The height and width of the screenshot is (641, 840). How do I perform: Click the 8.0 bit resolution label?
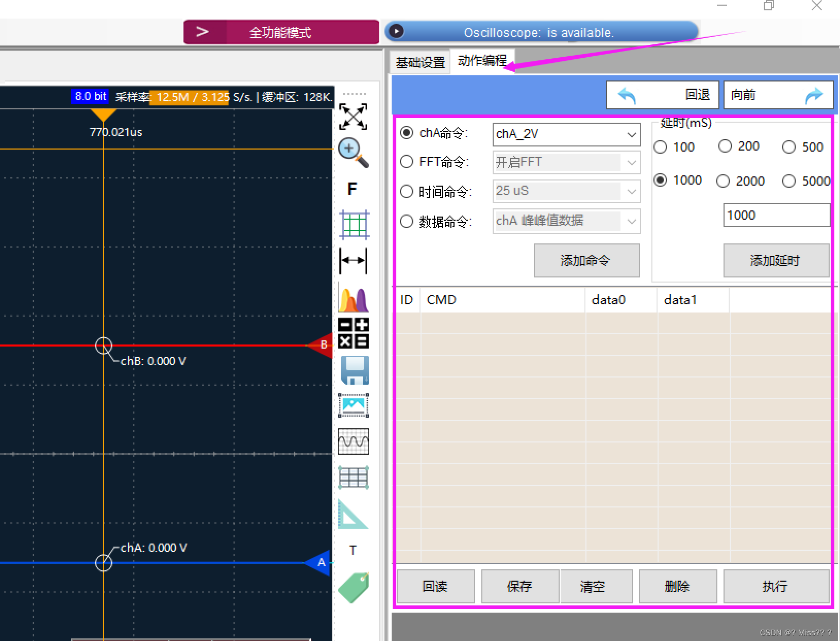coord(90,96)
